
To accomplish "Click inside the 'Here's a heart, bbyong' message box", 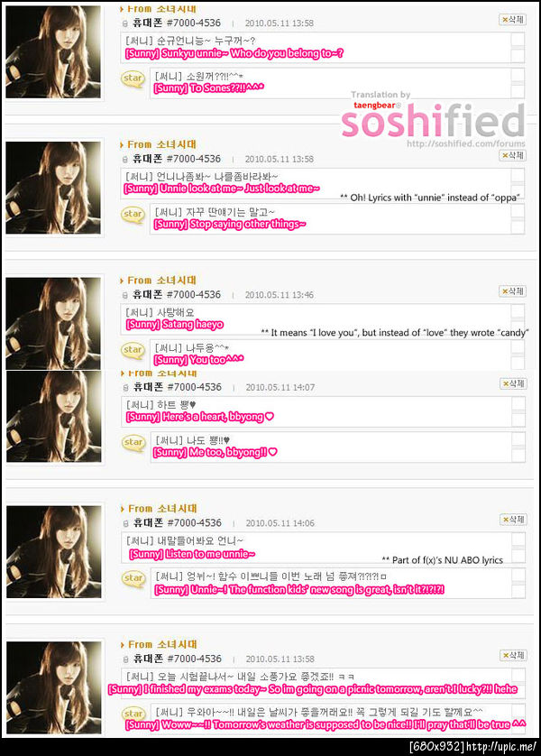I will pos(316,411).
